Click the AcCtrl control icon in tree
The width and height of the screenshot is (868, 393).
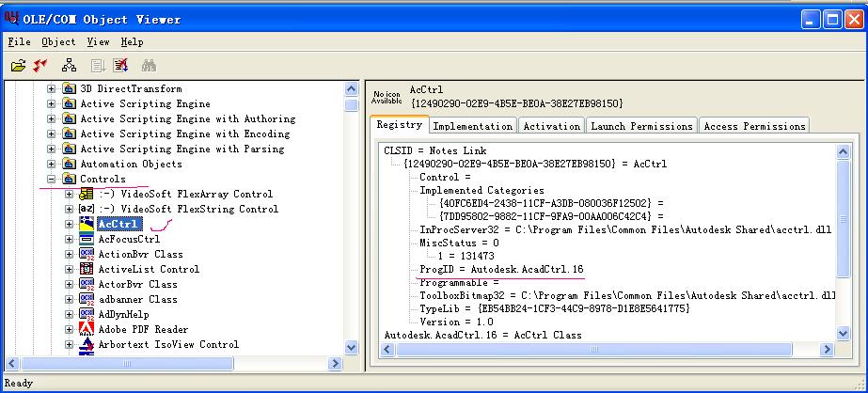87,224
